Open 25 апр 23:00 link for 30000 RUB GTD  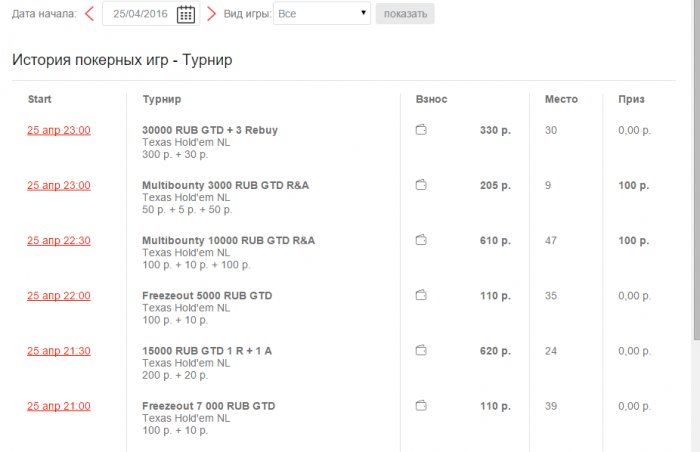point(58,130)
